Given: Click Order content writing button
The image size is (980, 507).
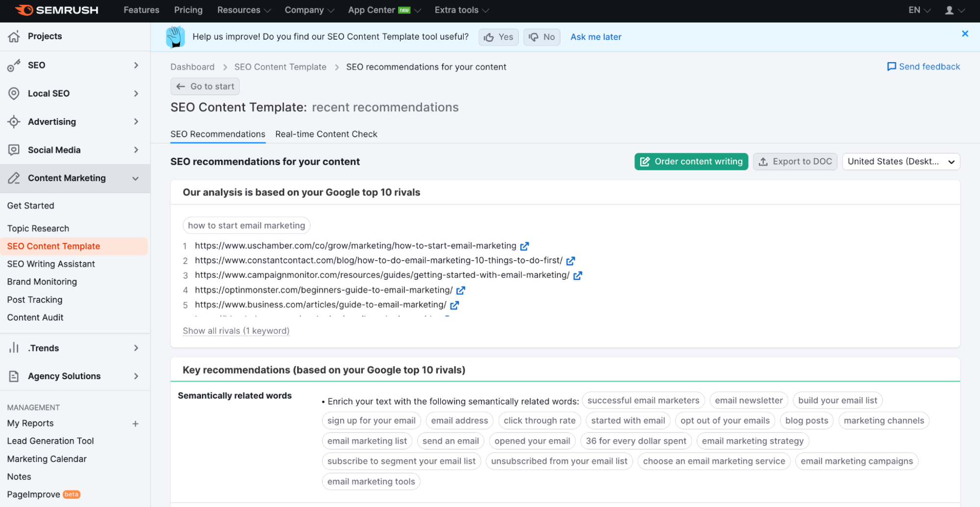Looking at the screenshot, I should pos(691,162).
